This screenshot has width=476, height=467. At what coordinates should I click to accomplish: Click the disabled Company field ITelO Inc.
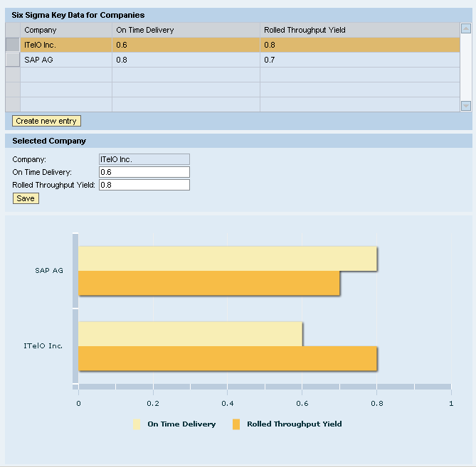point(144,159)
